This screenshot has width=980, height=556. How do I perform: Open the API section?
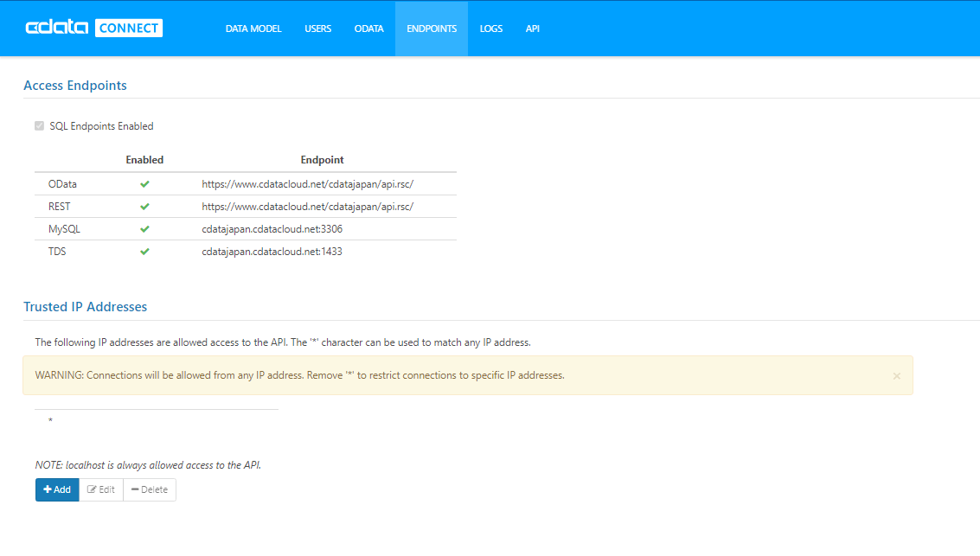click(532, 28)
